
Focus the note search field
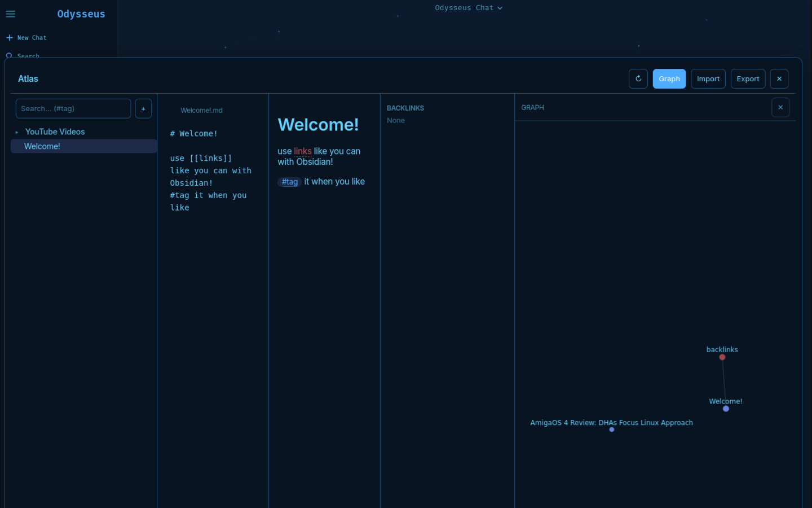(73, 108)
